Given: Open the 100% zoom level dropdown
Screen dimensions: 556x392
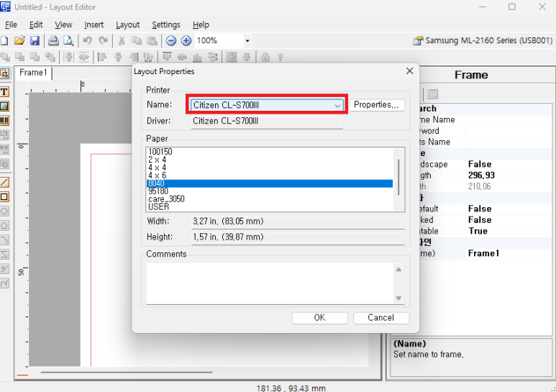Looking at the screenshot, I should click(247, 41).
